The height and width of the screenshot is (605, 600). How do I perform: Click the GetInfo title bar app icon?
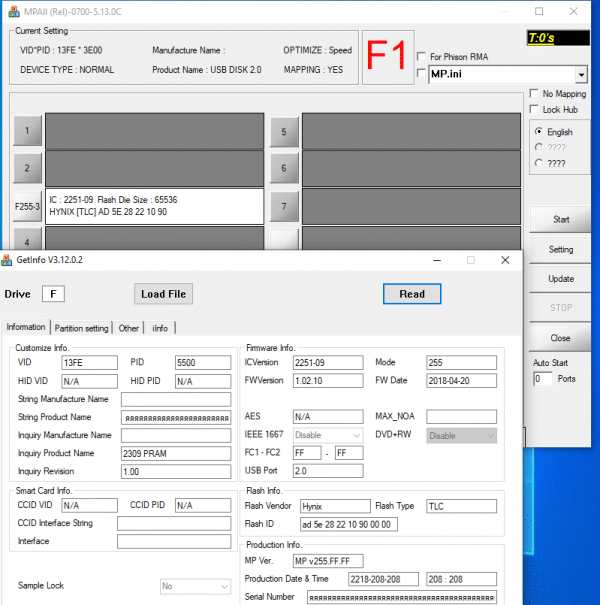coord(6,260)
